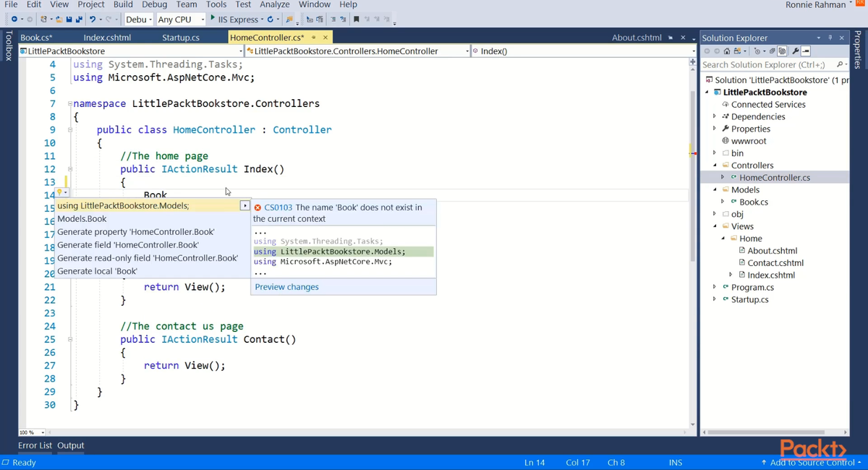Click the lightbulb quick actions icon

[60, 192]
